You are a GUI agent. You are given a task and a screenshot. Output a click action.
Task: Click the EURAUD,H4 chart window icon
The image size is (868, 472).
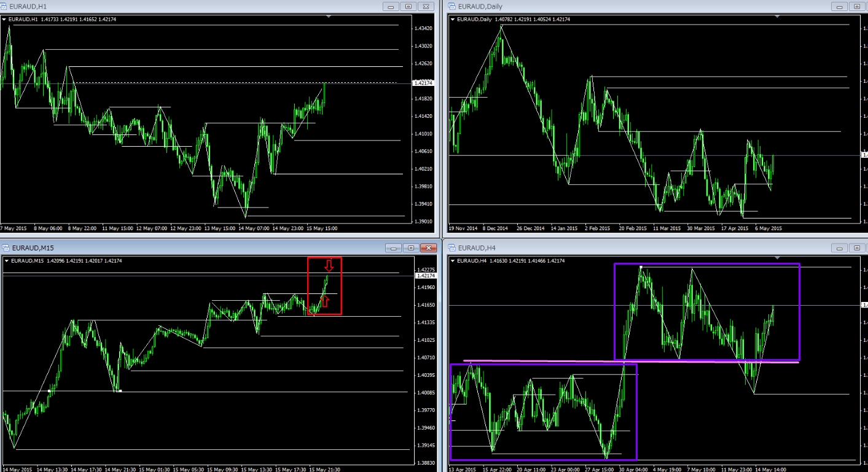(452, 247)
